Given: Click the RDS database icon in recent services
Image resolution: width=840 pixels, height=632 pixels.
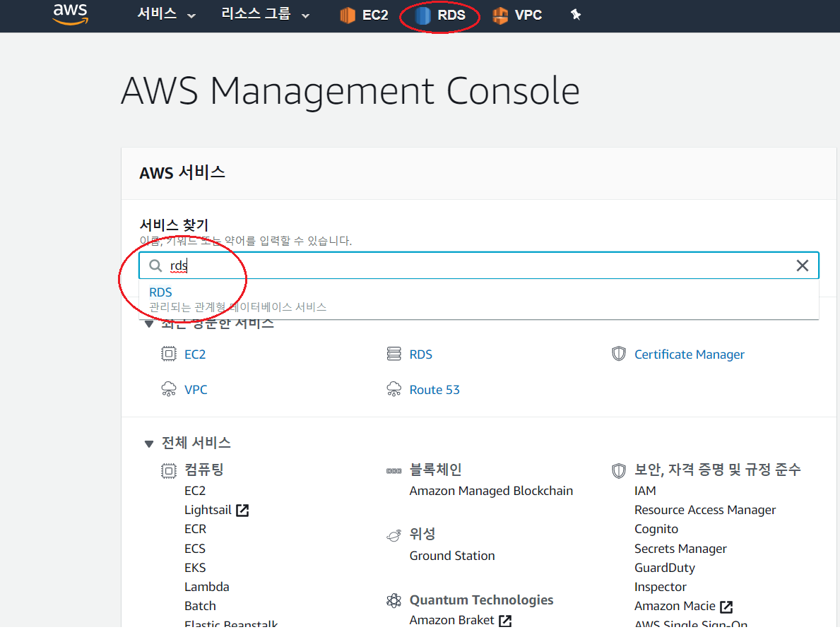Looking at the screenshot, I should click(x=394, y=354).
